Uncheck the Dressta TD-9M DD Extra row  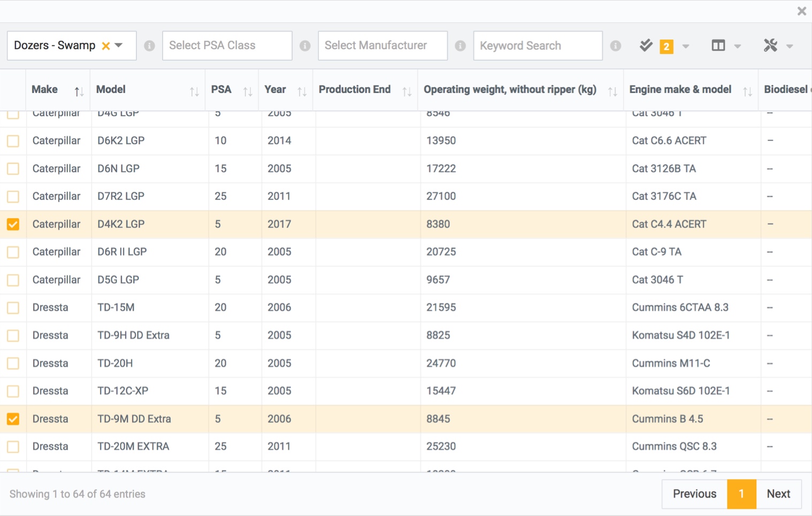(13, 419)
